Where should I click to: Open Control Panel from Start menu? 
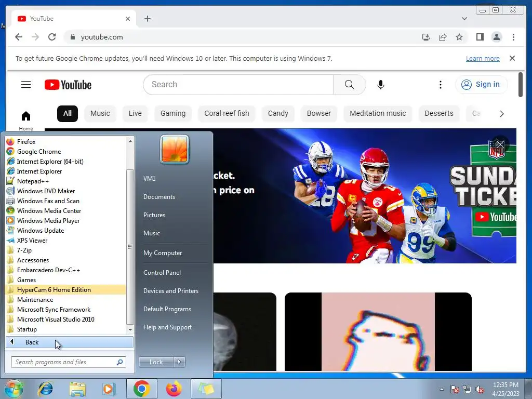pyautogui.click(x=162, y=272)
